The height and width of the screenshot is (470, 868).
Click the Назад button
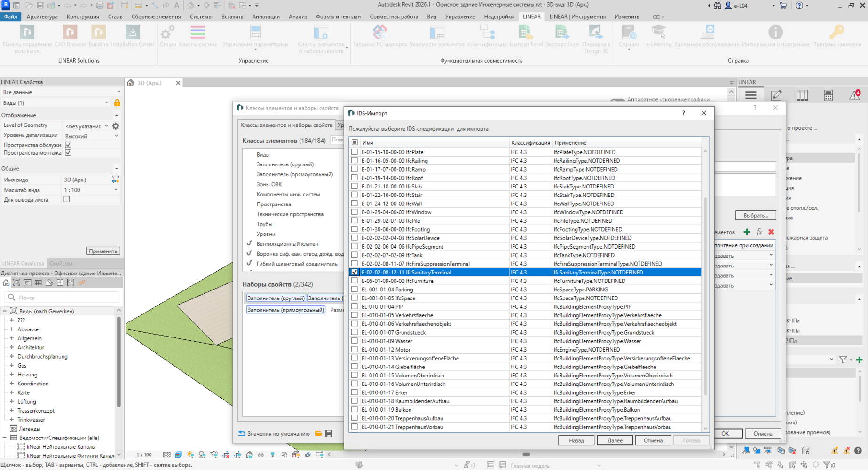click(576, 440)
